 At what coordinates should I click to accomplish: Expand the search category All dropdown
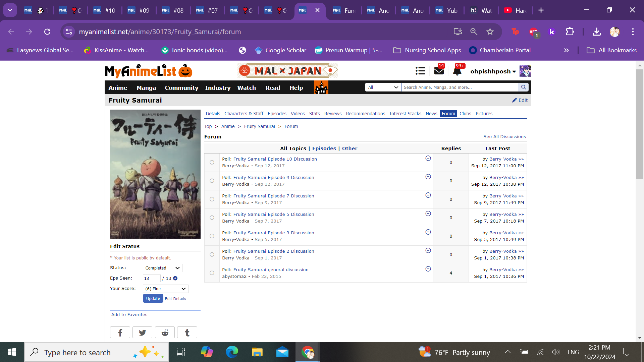(383, 87)
